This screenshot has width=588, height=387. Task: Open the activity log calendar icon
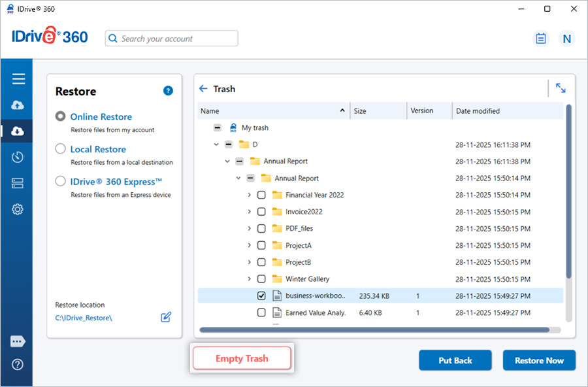pyautogui.click(x=540, y=39)
